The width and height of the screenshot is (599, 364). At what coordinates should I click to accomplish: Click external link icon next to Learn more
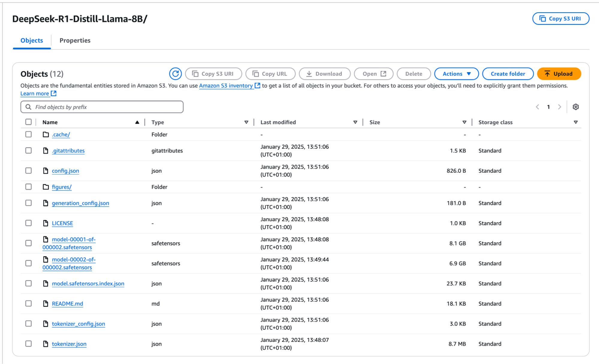(x=54, y=93)
